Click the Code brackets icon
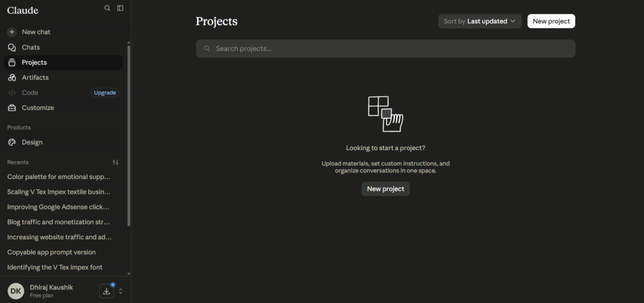The height and width of the screenshot is (303, 644). pyautogui.click(x=12, y=93)
